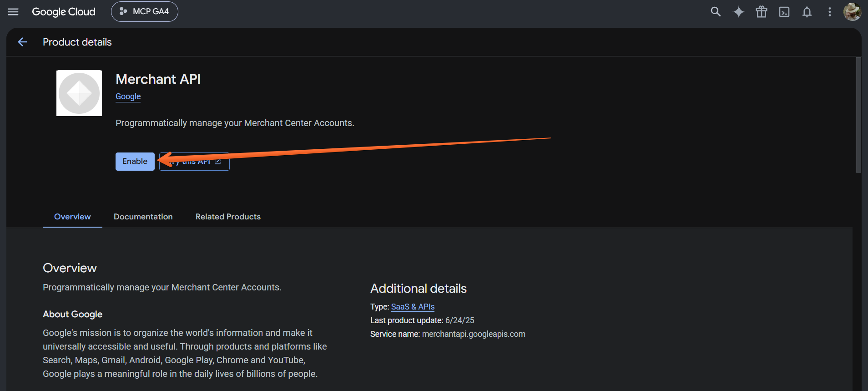Go back using the left arrow

tap(22, 42)
